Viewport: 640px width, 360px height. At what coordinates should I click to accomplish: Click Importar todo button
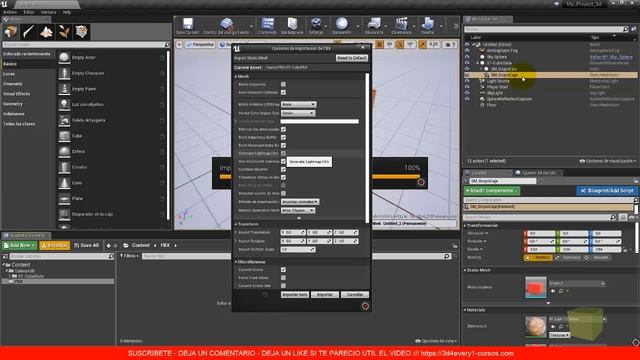pyautogui.click(x=295, y=294)
